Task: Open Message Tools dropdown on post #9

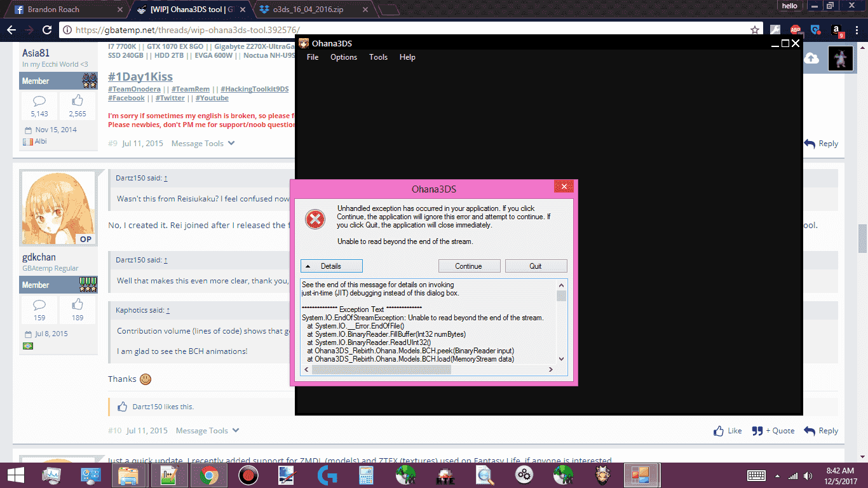Action: (x=203, y=144)
